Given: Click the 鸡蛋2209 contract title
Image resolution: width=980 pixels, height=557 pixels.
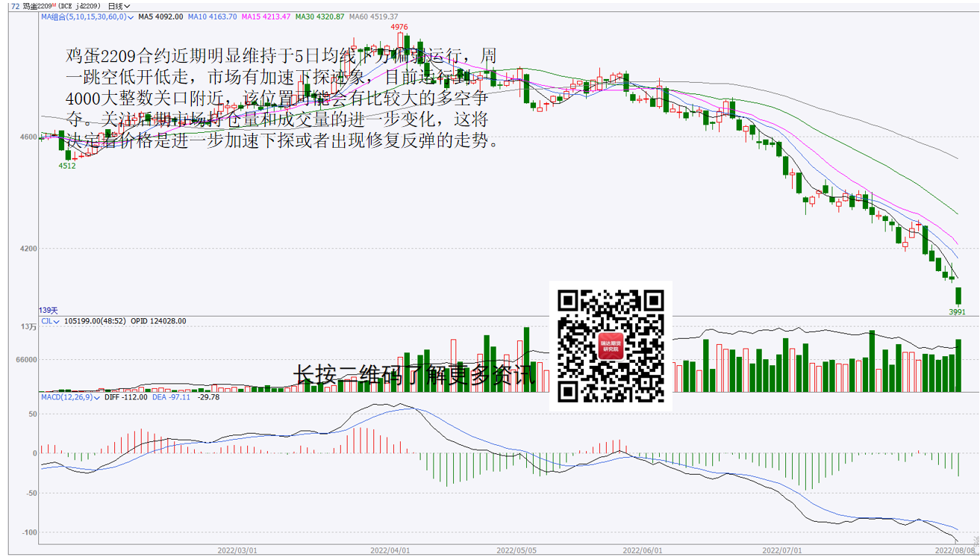Looking at the screenshot, I should (x=39, y=6).
